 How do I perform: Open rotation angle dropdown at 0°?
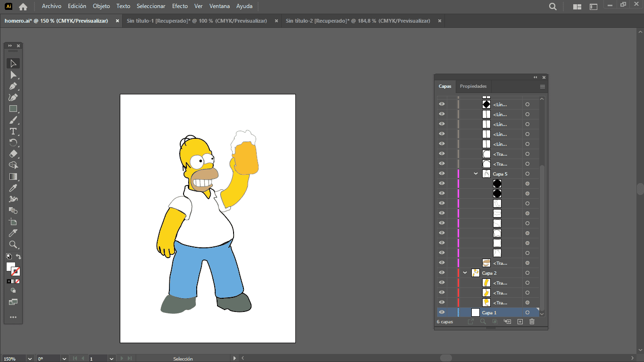[64, 359]
